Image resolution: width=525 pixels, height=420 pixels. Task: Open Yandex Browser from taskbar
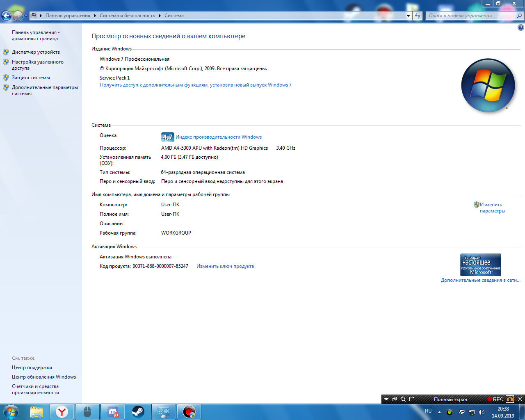click(x=62, y=412)
